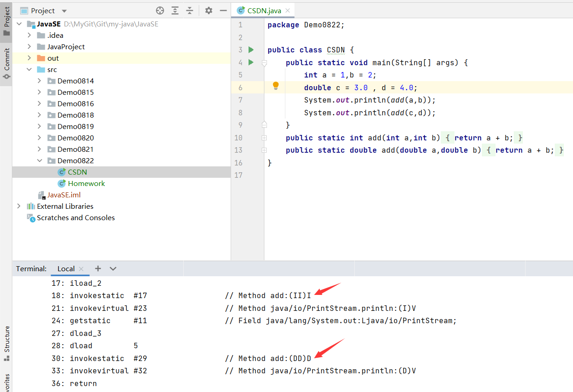573x392 pixels.
Task: Open Project panel settings gear
Action: point(209,10)
